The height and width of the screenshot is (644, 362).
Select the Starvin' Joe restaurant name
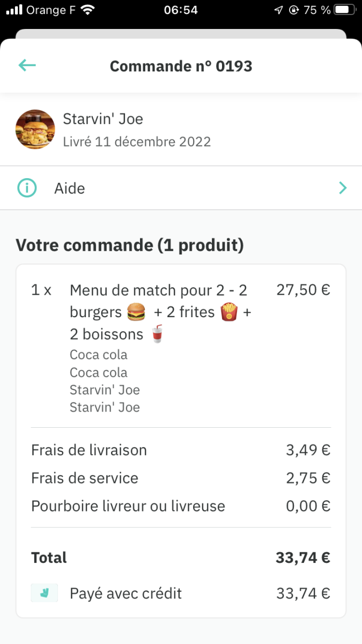click(103, 119)
